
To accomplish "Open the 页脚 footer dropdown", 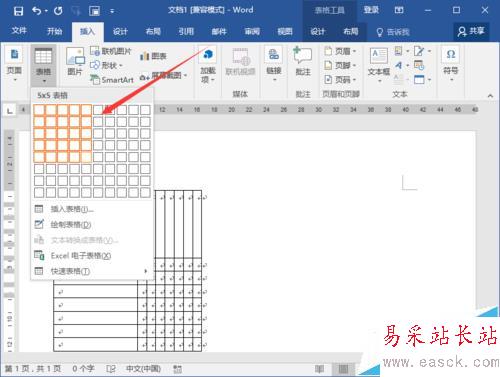I will [341, 65].
